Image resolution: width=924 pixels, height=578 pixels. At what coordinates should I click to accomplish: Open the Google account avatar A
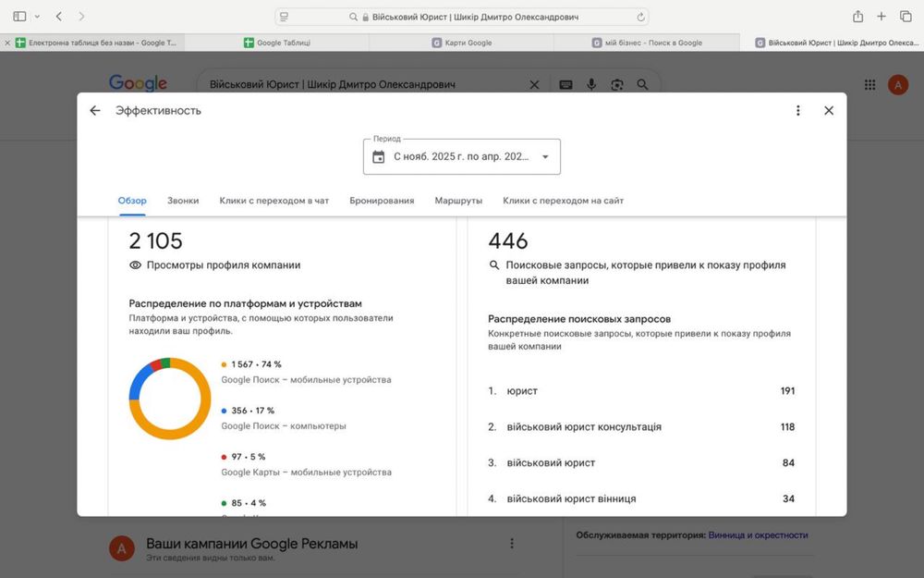[x=898, y=85]
